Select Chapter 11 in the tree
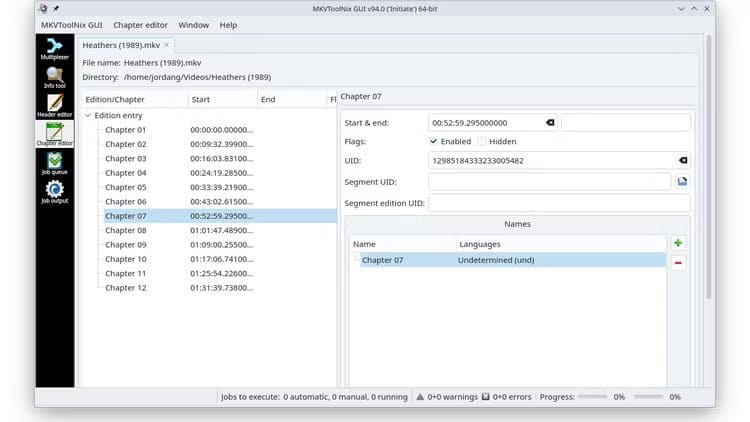Image resolution: width=750 pixels, height=422 pixels. coord(125,273)
